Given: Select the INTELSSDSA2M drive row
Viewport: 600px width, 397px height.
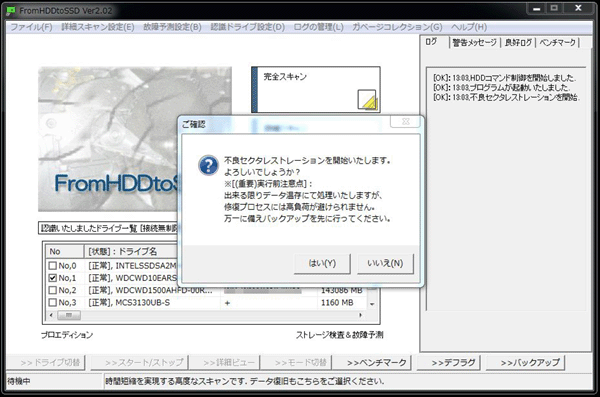Looking at the screenshot, I should coord(113,266).
